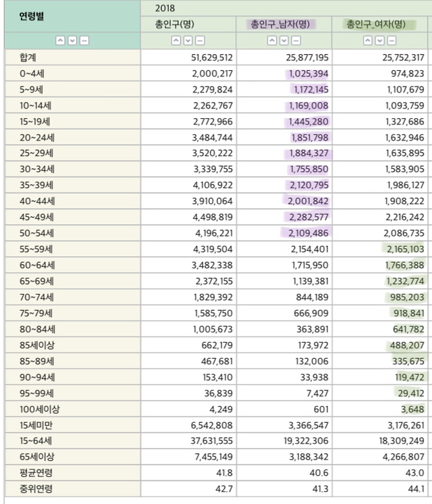Click the 총인구_여자(명) column header

click(x=377, y=25)
